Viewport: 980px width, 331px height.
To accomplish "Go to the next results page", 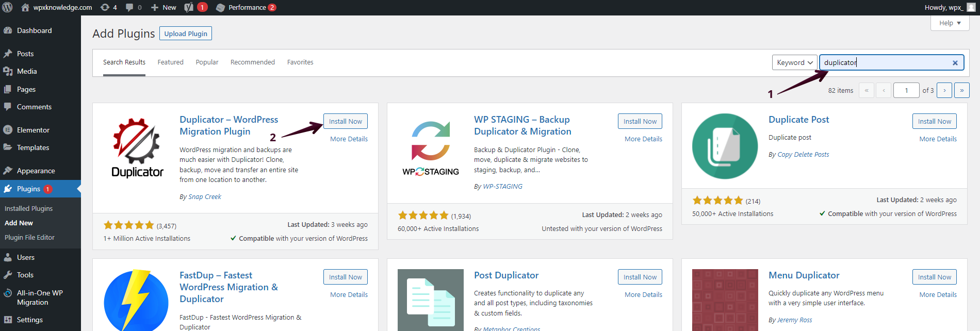I will click(x=944, y=90).
